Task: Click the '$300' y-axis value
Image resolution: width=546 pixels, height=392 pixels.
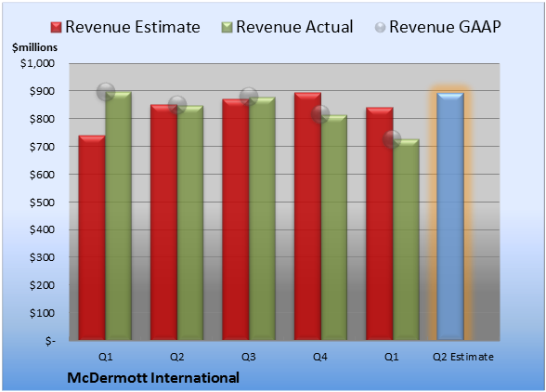Action: (42, 257)
